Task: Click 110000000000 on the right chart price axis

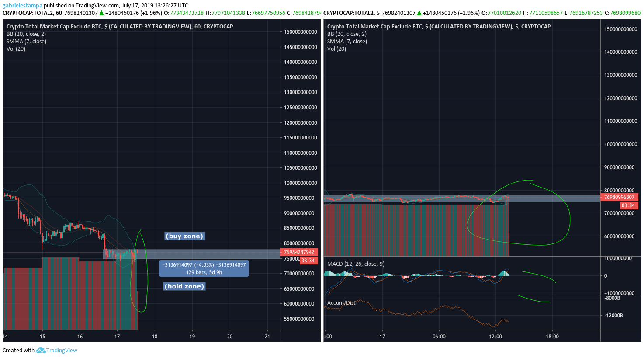Action: pos(621,121)
